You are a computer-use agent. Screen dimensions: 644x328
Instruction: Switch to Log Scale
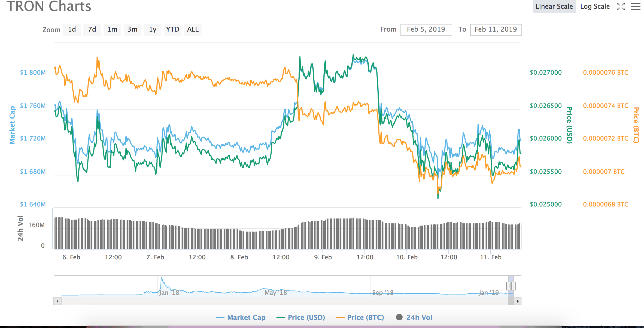tap(595, 6)
